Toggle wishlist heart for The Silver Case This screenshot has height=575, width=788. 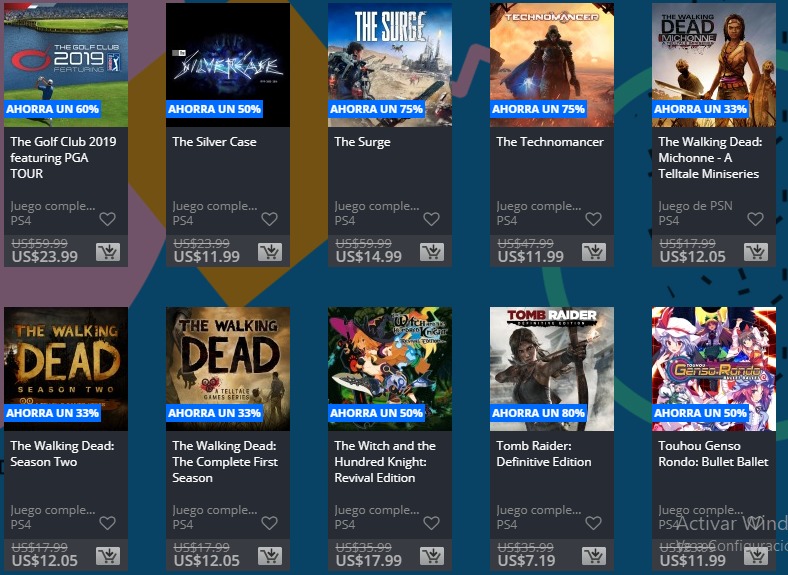click(269, 219)
